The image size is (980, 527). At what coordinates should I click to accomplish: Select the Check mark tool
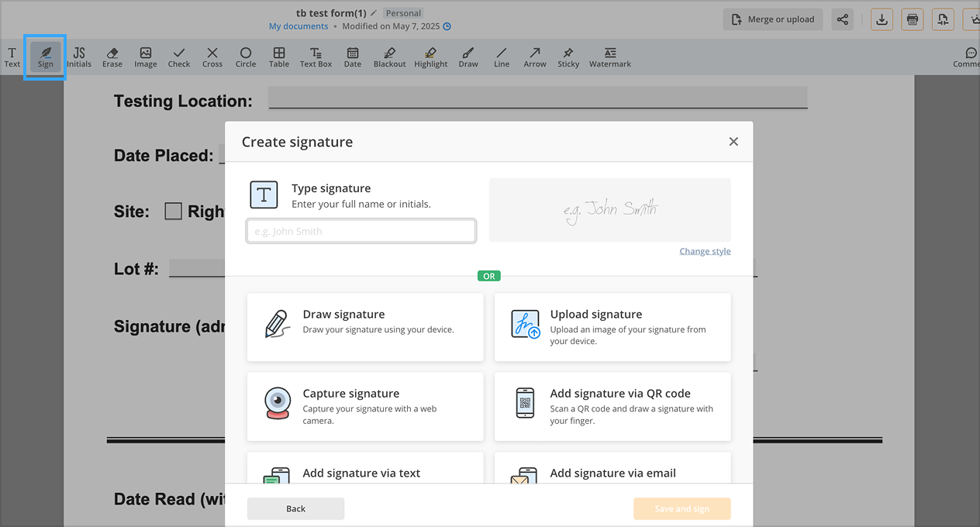178,57
